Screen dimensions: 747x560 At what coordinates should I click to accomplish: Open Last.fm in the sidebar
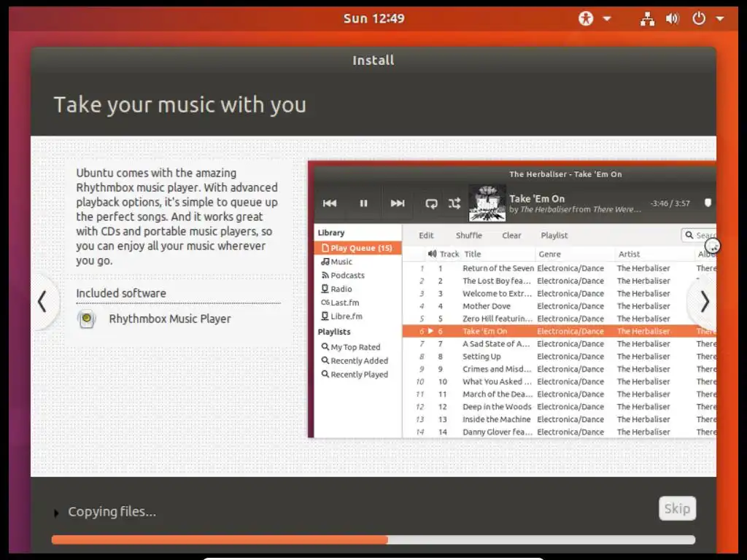coord(340,303)
